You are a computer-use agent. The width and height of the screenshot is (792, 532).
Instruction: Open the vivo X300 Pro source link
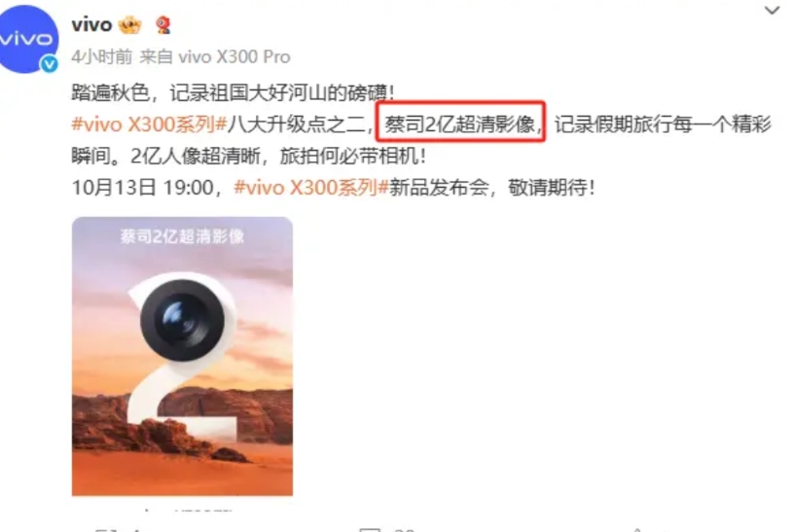234,56
